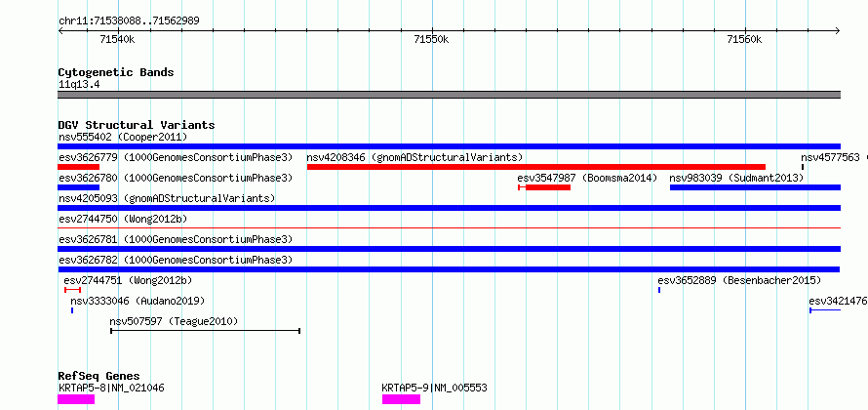Open the esv3626782 variant label
Image resolution: width=868 pixels, height=410 pixels.
(176, 260)
